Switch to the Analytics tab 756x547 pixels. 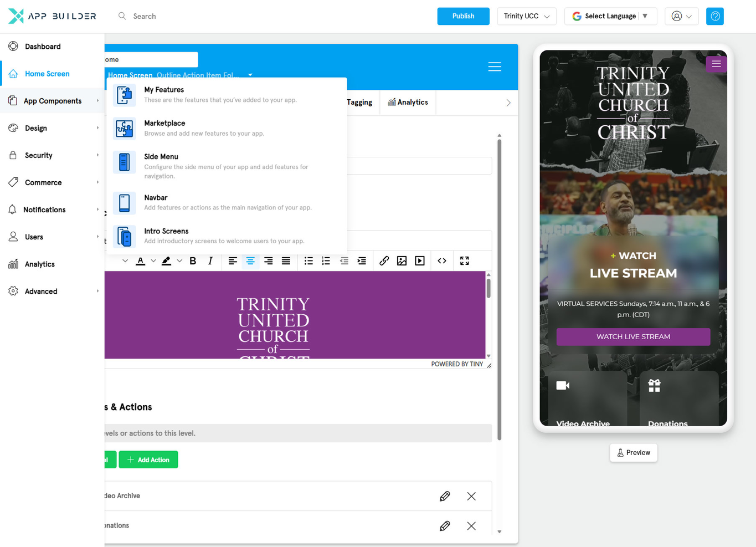(408, 102)
